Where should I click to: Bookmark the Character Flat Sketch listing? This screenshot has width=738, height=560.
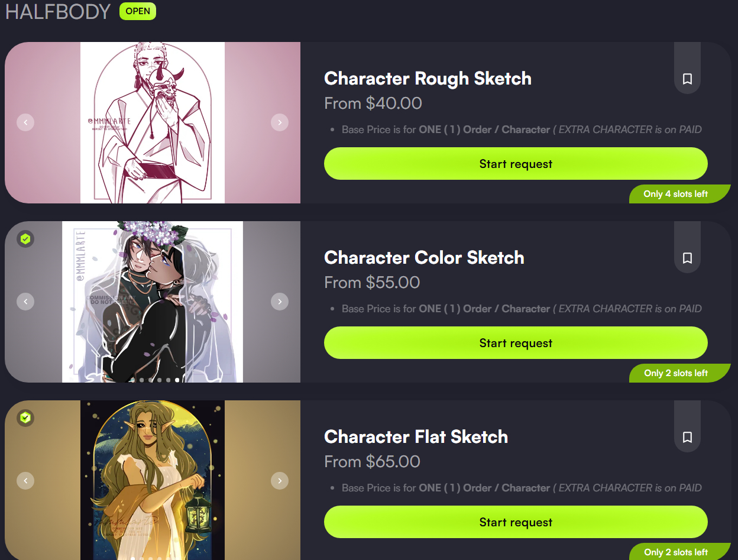[x=687, y=437]
